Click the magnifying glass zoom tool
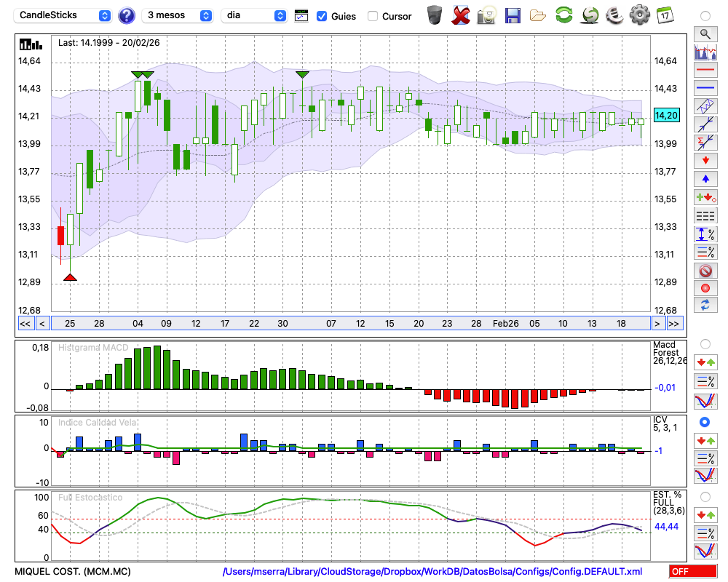 coord(704,33)
